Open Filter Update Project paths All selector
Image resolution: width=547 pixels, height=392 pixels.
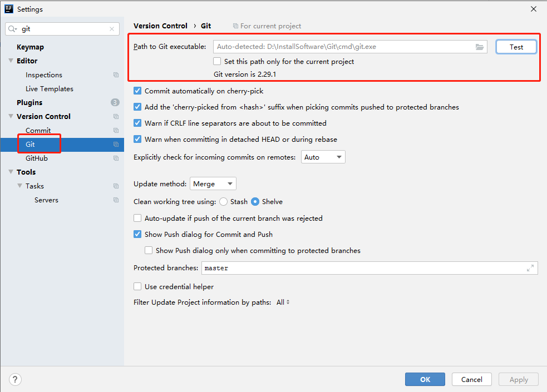tap(283, 302)
